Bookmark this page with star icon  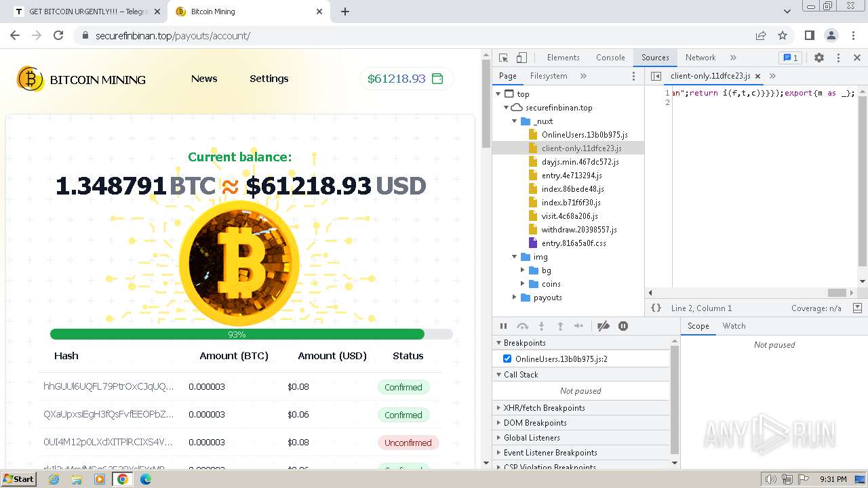(783, 35)
